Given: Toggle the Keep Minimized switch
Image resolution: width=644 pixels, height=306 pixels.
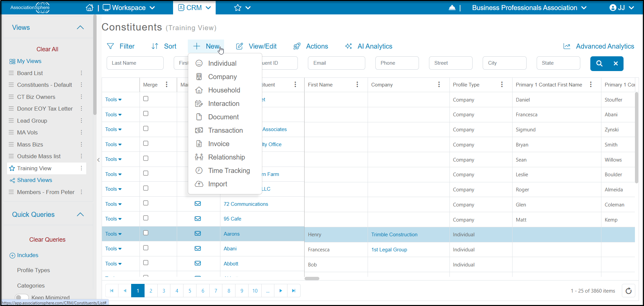Looking at the screenshot, I should pos(22,297).
